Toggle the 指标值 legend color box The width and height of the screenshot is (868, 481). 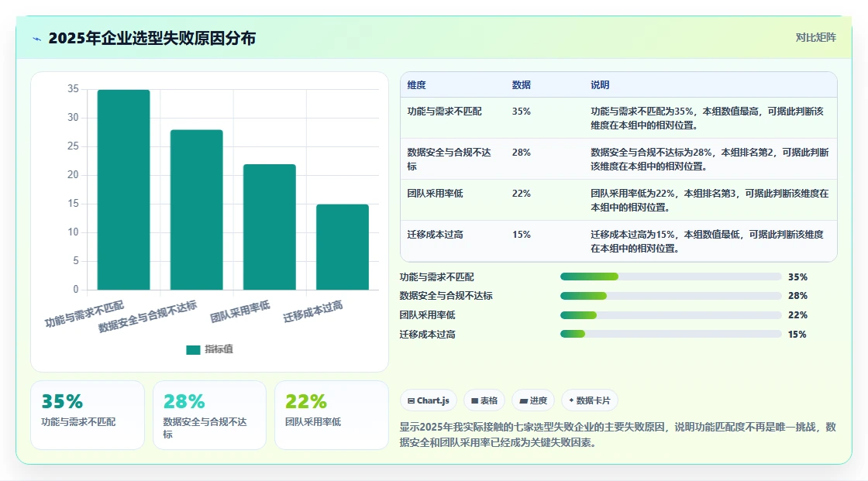(193, 350)
